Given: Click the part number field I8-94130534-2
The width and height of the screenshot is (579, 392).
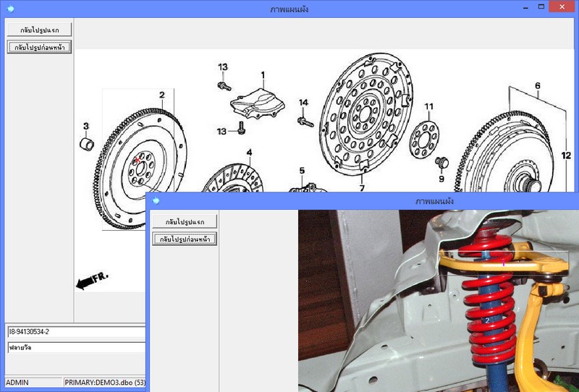Looking at the screenshot, I should pyautogui.click(x=76, y=331).
